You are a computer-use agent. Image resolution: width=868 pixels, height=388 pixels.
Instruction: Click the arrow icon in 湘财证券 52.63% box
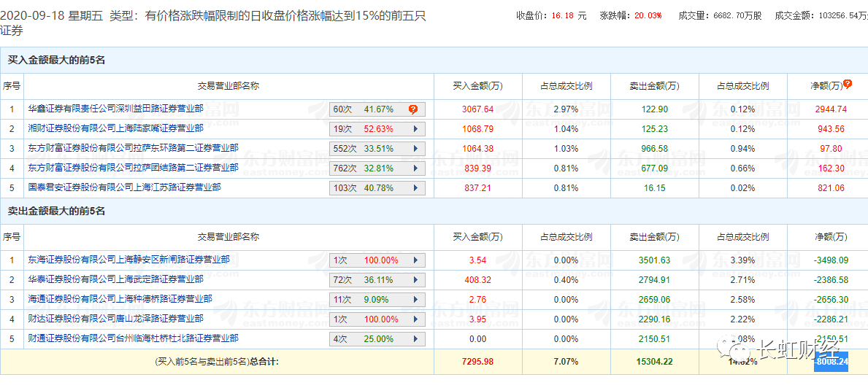click(x=415, y=129)
